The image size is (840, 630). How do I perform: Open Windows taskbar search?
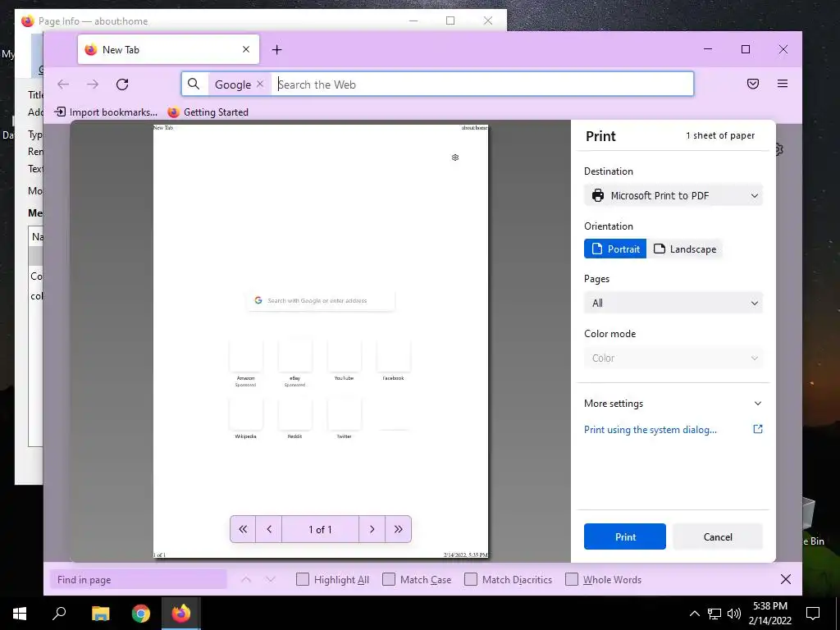coord(59,614)
